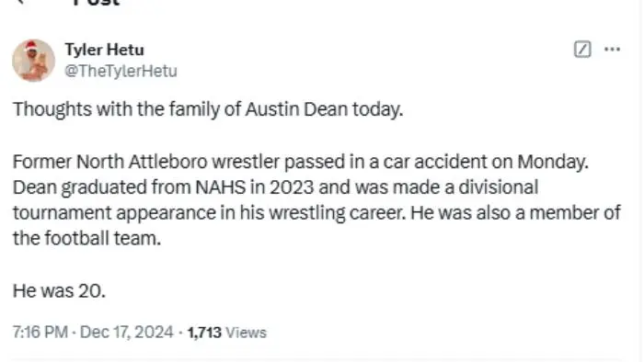Click "the football team." closing phrase
The width and height of the screenshot is (644, 362).
point(86,239)
